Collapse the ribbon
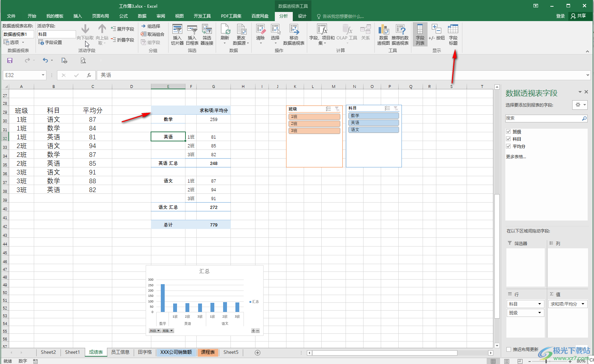Screen dimensions: 594x364 587,51
